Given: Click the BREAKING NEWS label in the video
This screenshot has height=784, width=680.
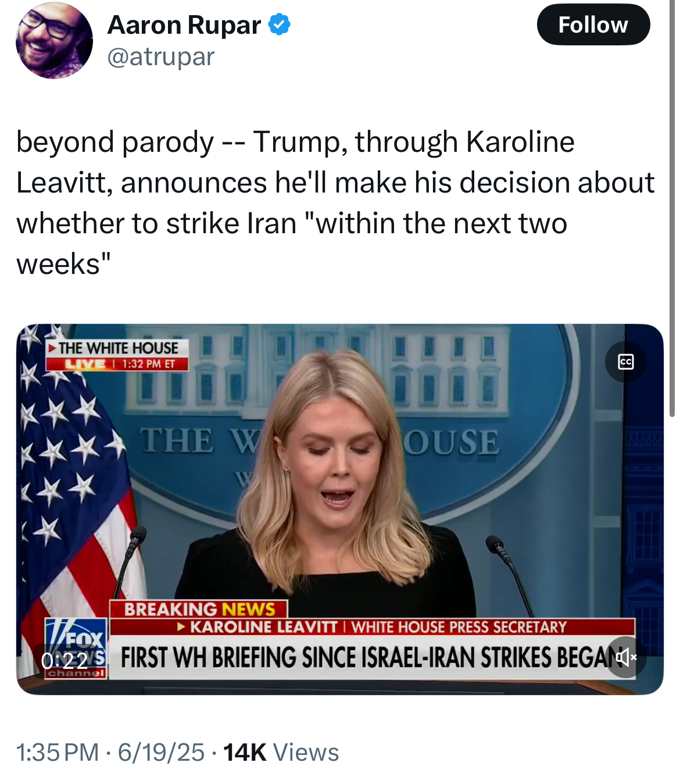Looking at the screenshot, I should pos(199,609).
